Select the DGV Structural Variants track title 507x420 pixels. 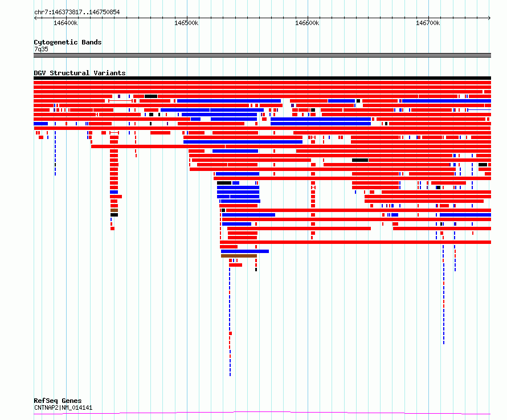tap(80, 73)
